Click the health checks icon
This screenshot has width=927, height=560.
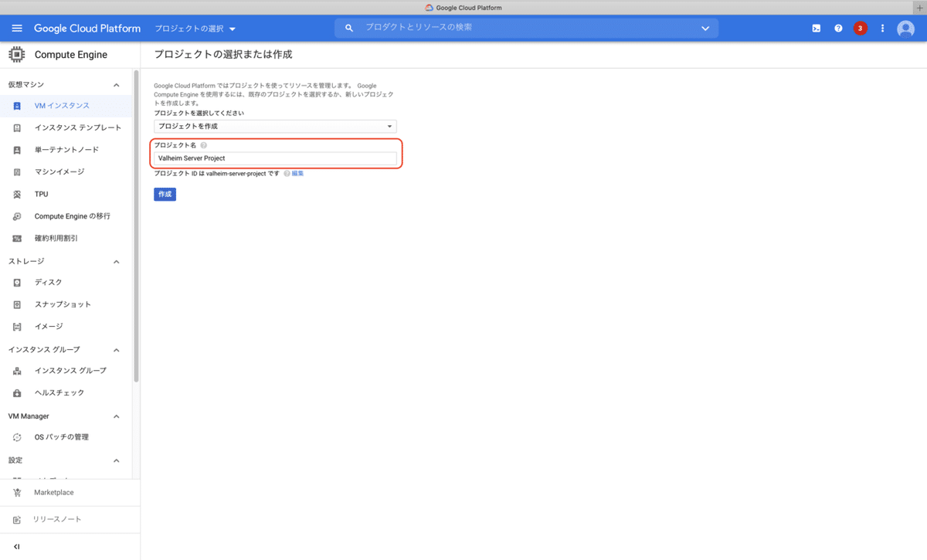coord(17,393)
